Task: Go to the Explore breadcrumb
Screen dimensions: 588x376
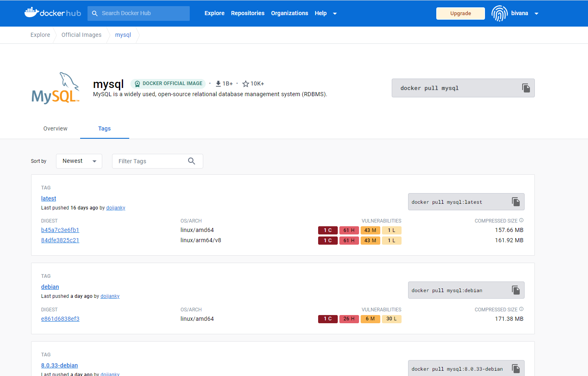Action: coord(40,35)
